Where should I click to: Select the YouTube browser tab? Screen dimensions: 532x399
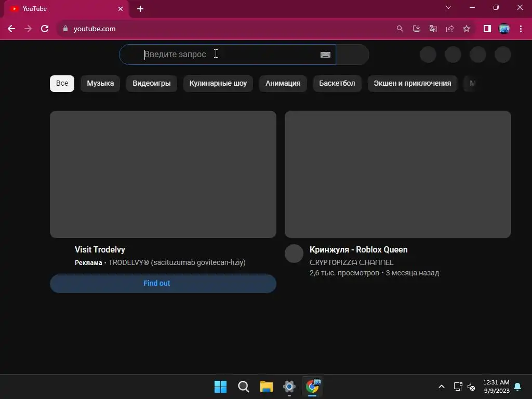[66, 9]
